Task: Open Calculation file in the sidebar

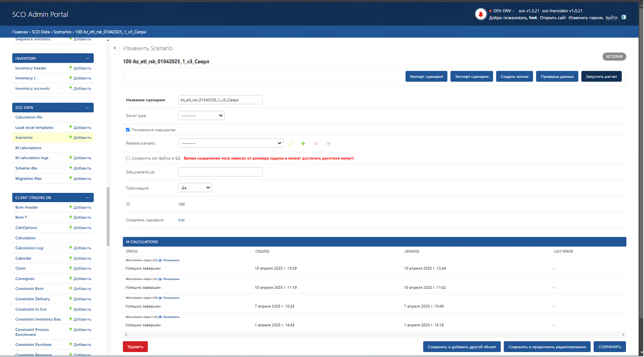Action: coord(29,117)
